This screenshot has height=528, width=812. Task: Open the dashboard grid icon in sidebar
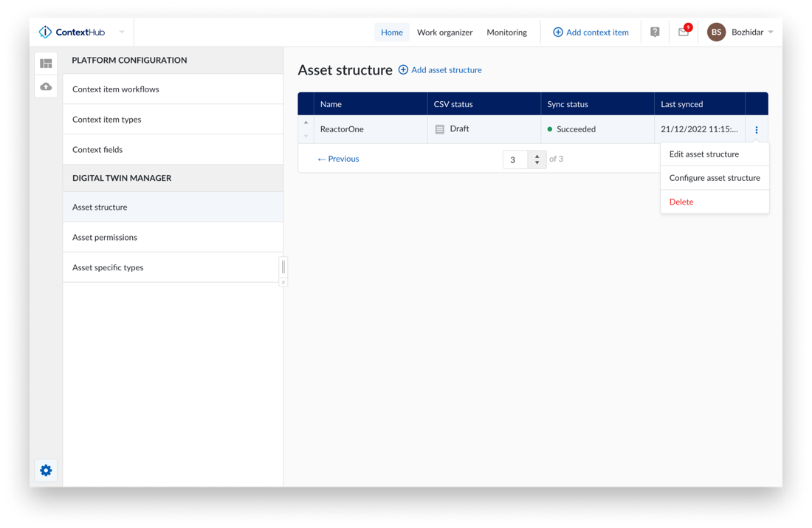click(46, 64)
